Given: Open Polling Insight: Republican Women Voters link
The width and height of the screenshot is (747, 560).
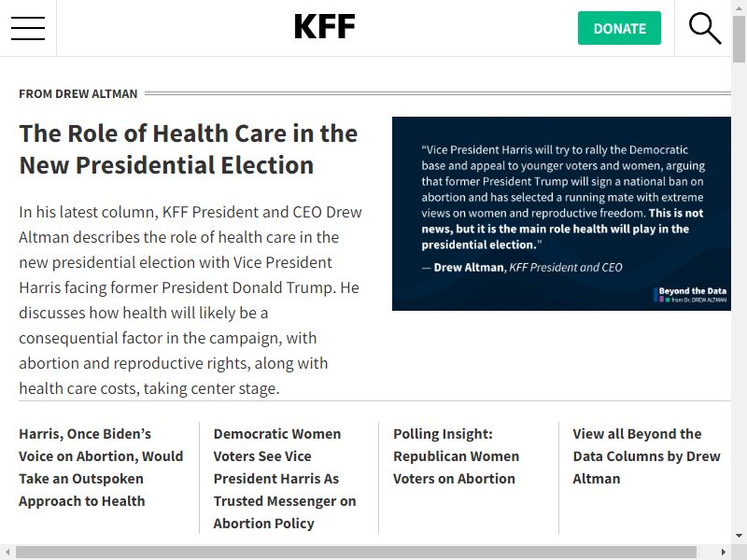Looking at the screenshot, I should click(x=456, y=455).
